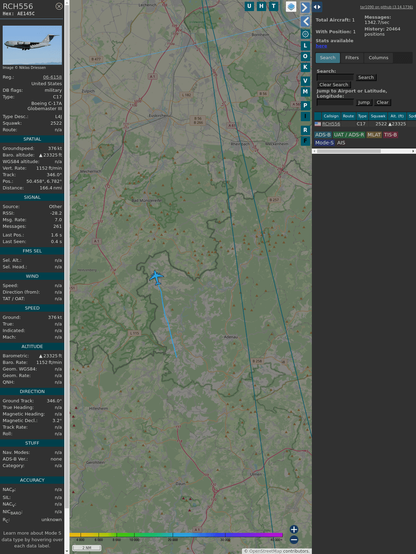The image size is (416, 554).
Task: Toggle the V button on map
Action: pyautogui.click(x=305, y=81)
